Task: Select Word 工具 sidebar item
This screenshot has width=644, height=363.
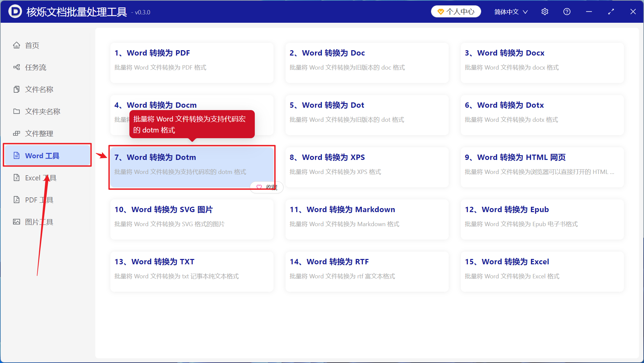Action: pyautogui.click(x=47, y=156)
